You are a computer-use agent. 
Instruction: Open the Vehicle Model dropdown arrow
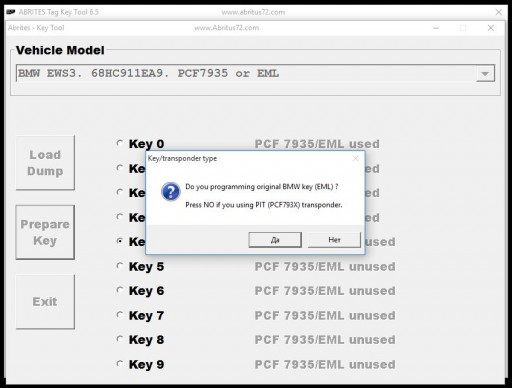pos(485,73)
